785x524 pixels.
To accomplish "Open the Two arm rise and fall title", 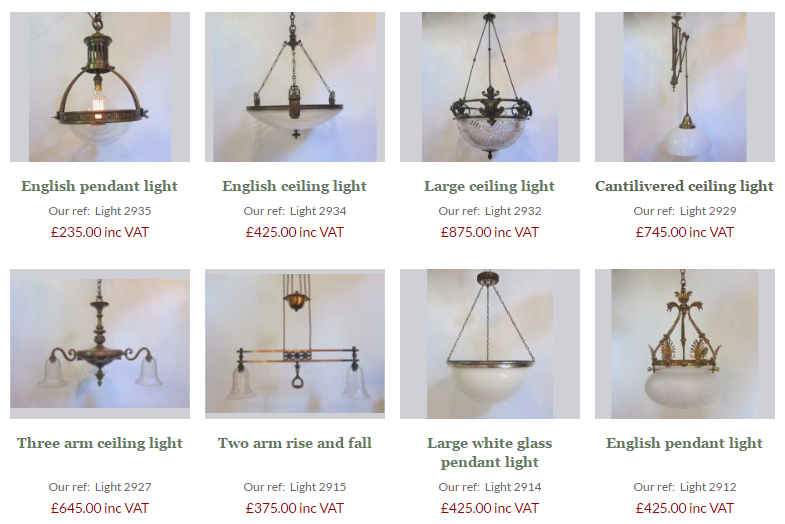I will coord(295,443).
